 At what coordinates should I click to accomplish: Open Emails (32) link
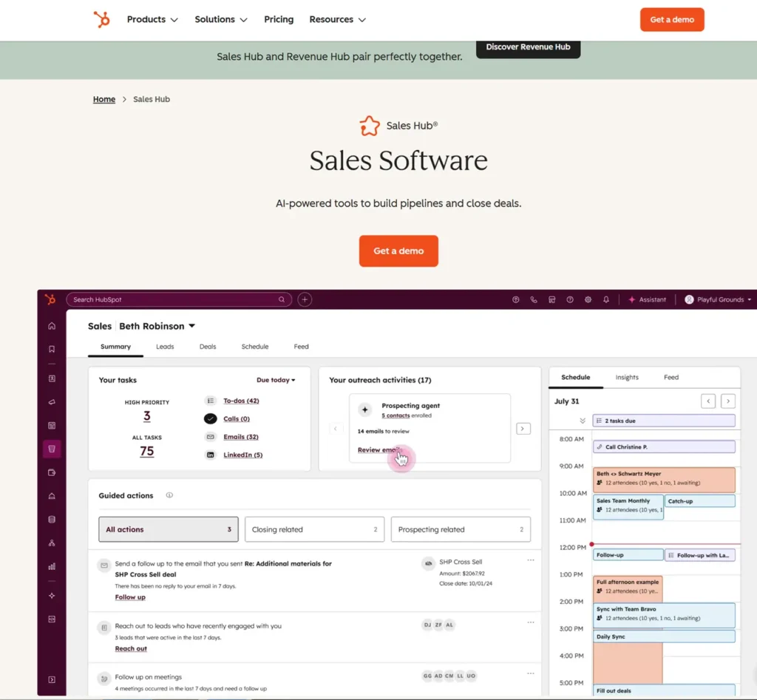point(240,436)
